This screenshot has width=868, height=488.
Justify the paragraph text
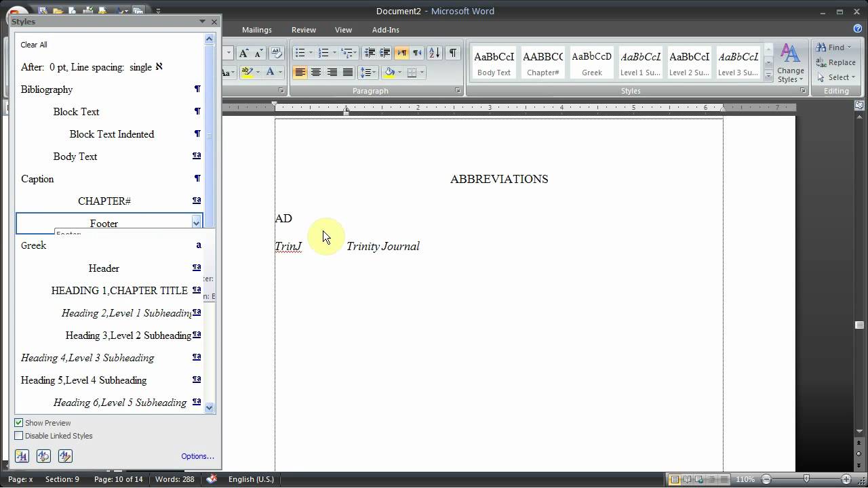pyautogui.click(x=348, y=72)
